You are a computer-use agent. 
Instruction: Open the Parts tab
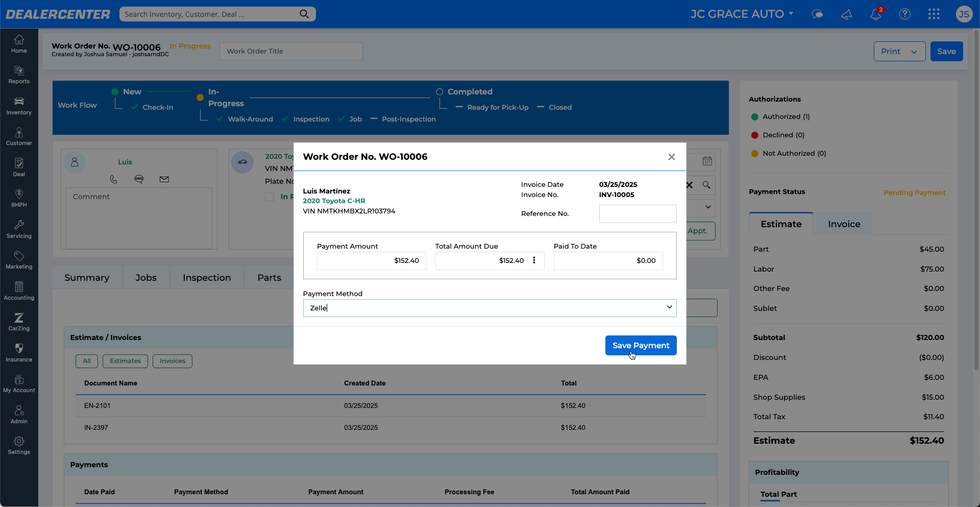[x=269, y=278]
